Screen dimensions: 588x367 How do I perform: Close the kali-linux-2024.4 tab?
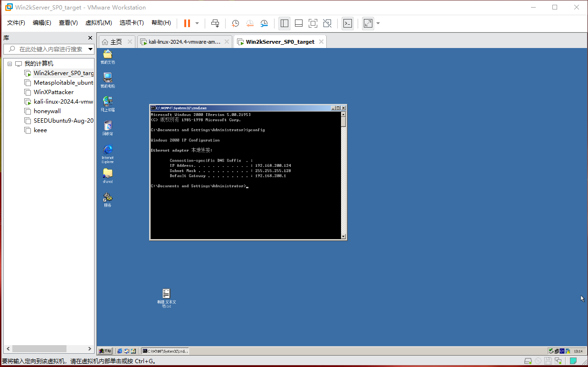pyautogui.click(x=227, y=42)
